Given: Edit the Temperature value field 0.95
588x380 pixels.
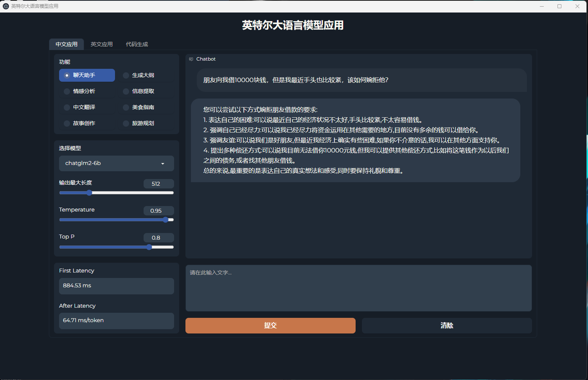Looking at the screenshot, I should [158, 211].
